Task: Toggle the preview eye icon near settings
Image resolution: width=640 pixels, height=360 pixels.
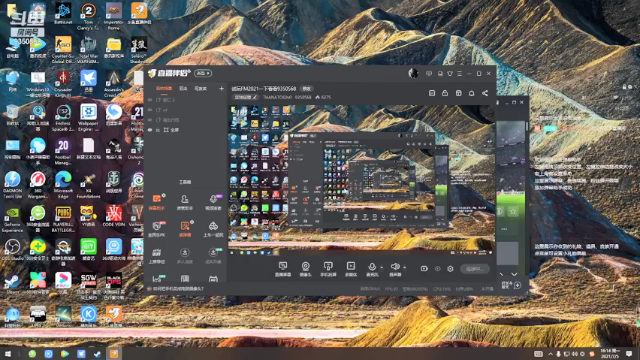Action: [438, 269]
